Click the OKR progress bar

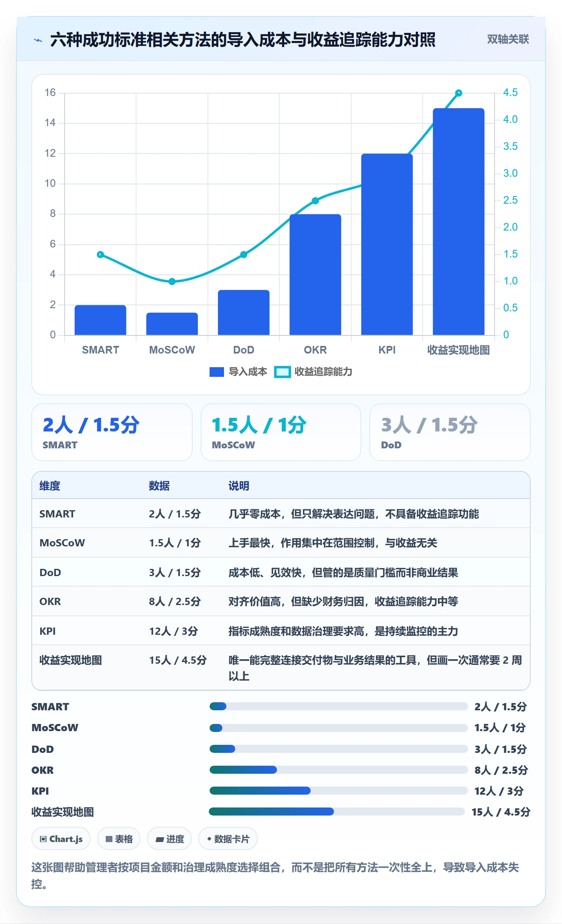[x=338, y=770]
